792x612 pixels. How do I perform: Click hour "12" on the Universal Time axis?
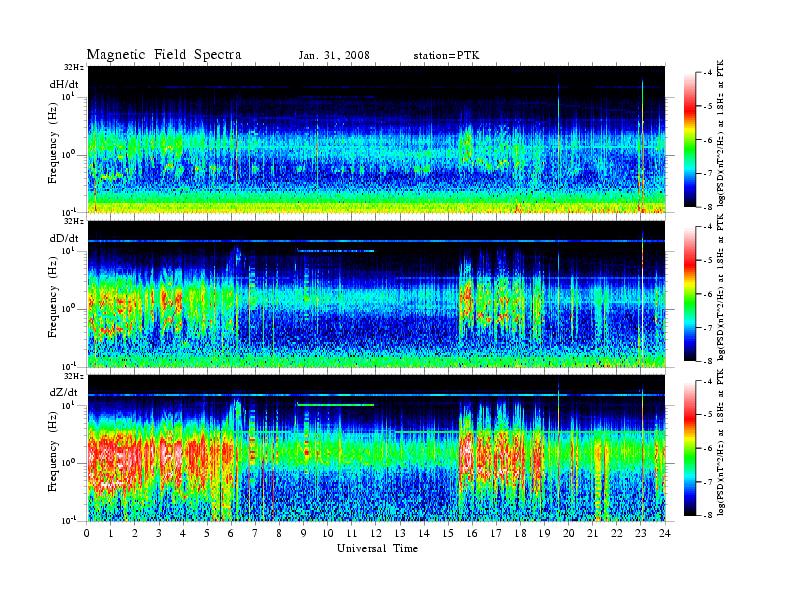click(x=376, y=533)
